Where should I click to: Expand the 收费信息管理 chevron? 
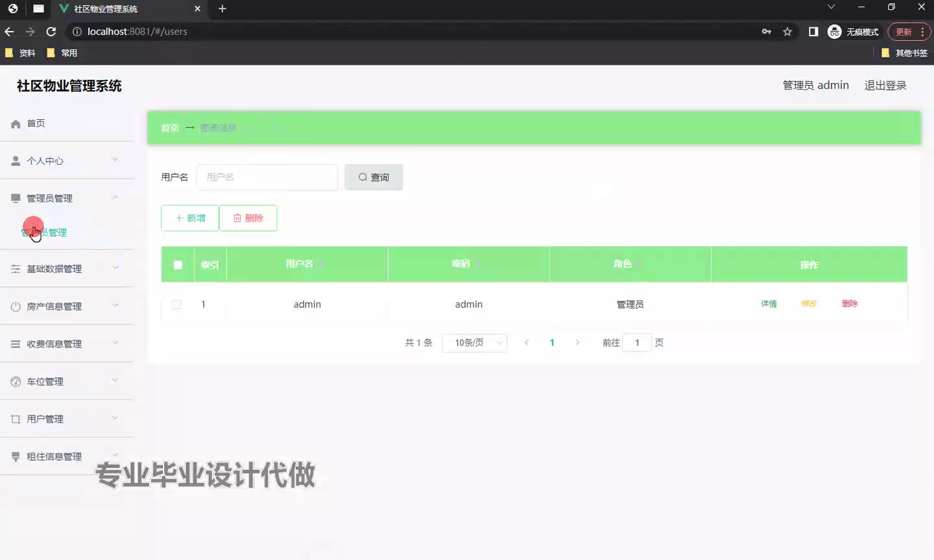click(x=115, y=343)
